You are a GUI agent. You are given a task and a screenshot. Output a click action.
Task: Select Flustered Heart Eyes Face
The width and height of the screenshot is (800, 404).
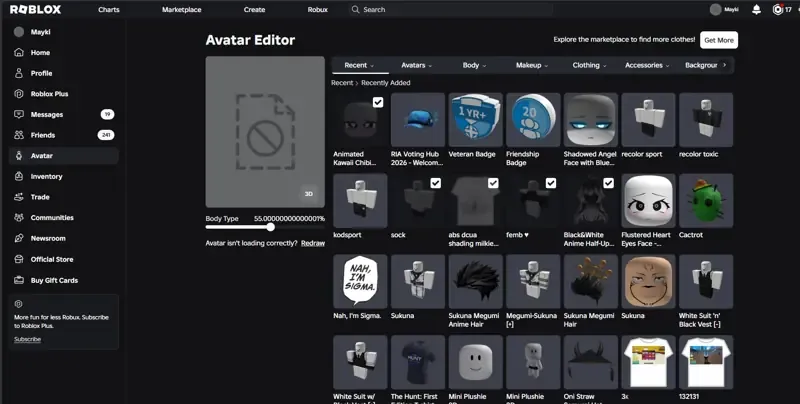tap(648, 200)
